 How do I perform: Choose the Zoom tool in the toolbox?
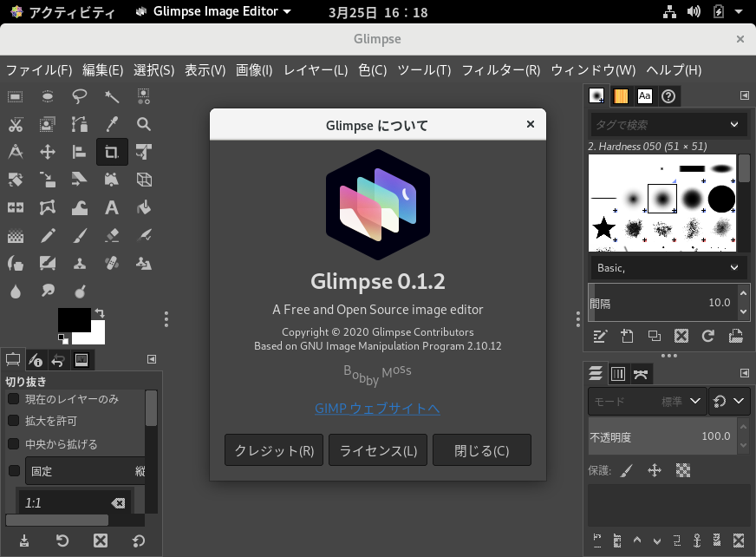(144, 124)
